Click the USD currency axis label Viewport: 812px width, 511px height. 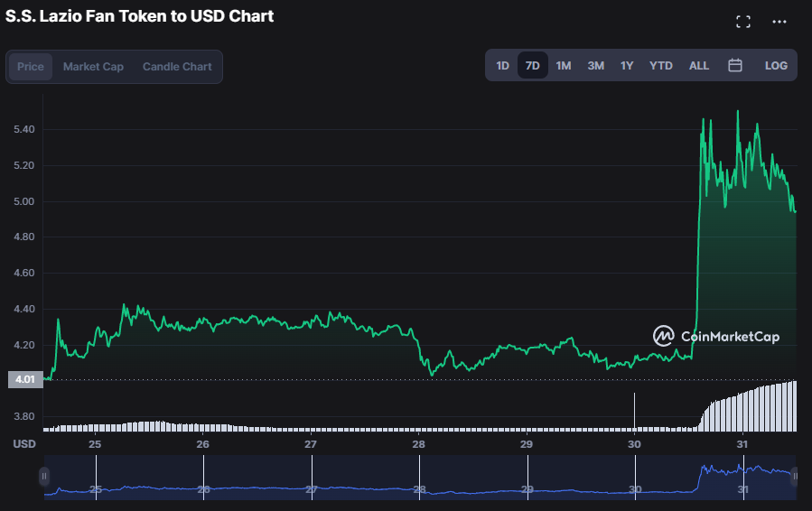click(24, 444)
